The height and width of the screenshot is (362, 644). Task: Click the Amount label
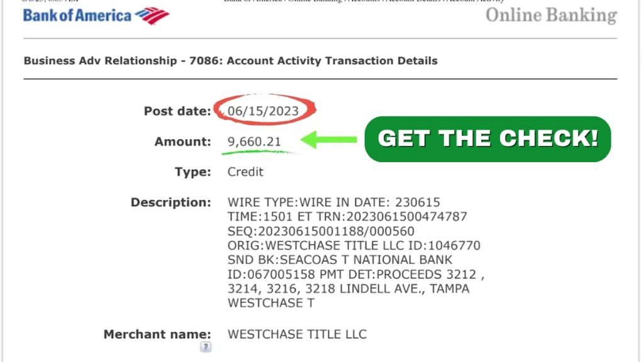click(182, 141)
